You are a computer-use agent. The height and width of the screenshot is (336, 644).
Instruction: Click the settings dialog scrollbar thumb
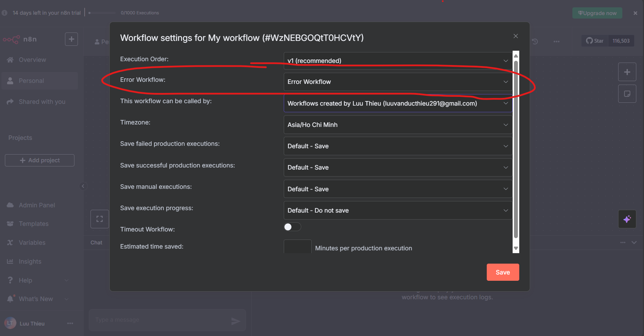click(x=516, y=150)
